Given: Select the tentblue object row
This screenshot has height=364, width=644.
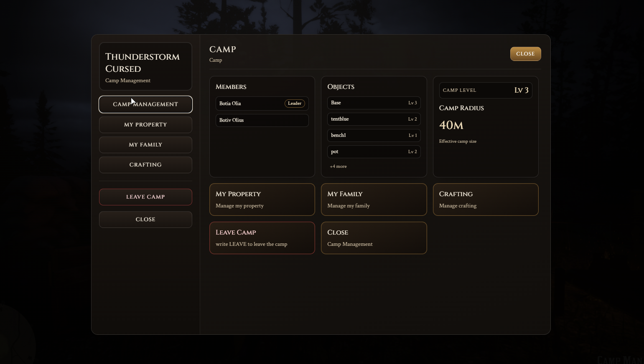Looking at the screenshot, I should click(374, 119).
